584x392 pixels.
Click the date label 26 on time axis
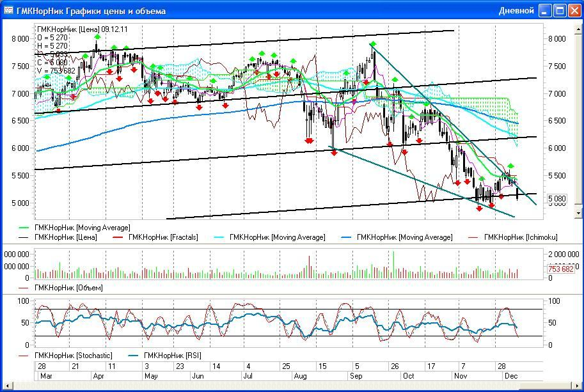(395, 366)
